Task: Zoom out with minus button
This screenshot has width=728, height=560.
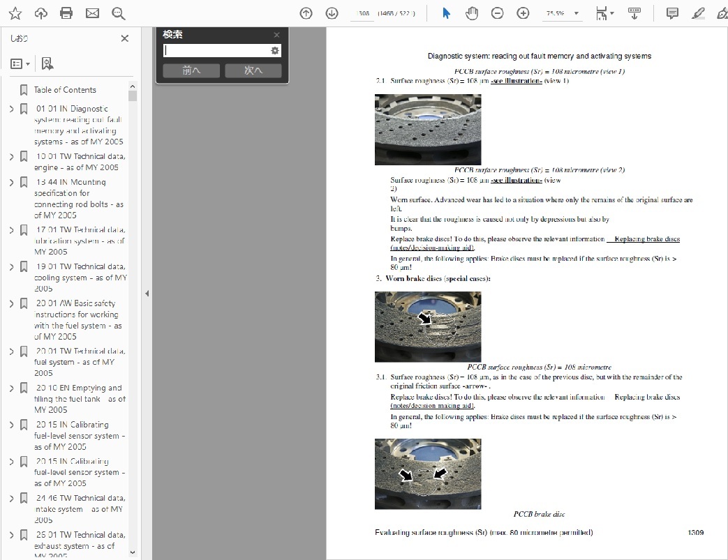Action: pos(497,13)
